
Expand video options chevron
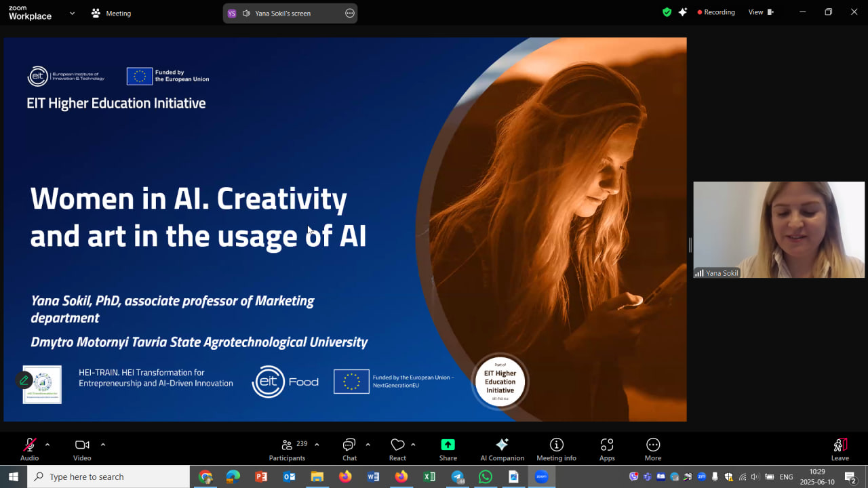(103, 445)
